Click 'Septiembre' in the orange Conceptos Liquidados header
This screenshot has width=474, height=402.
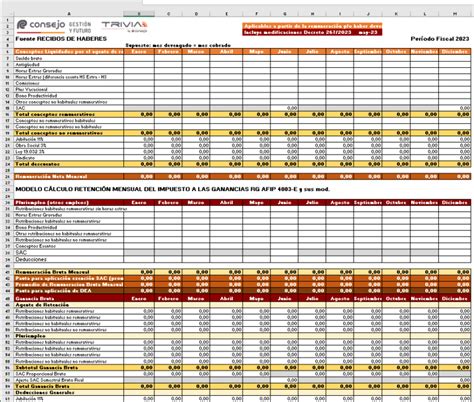tap(368, 52)
